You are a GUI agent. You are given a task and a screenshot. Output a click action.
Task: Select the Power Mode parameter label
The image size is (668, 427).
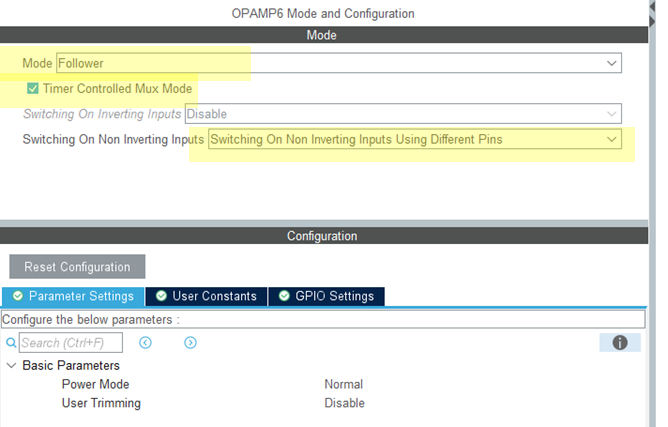[95, 384]
